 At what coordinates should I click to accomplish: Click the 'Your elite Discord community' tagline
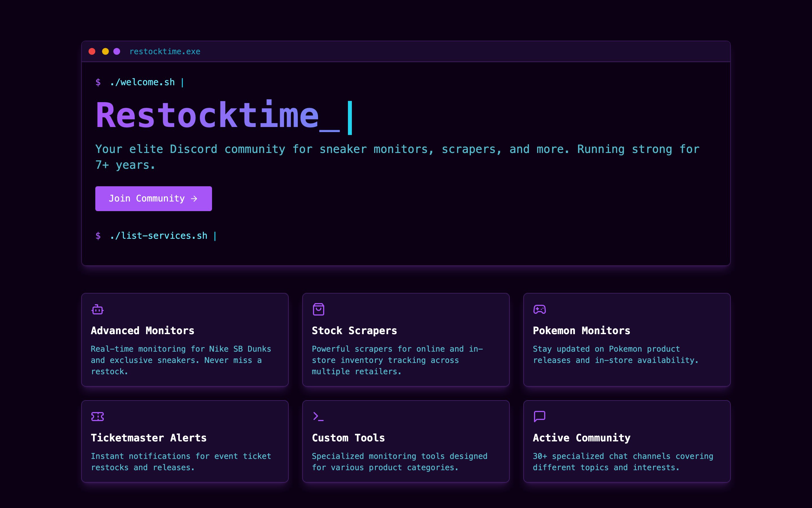click(397, 157)
